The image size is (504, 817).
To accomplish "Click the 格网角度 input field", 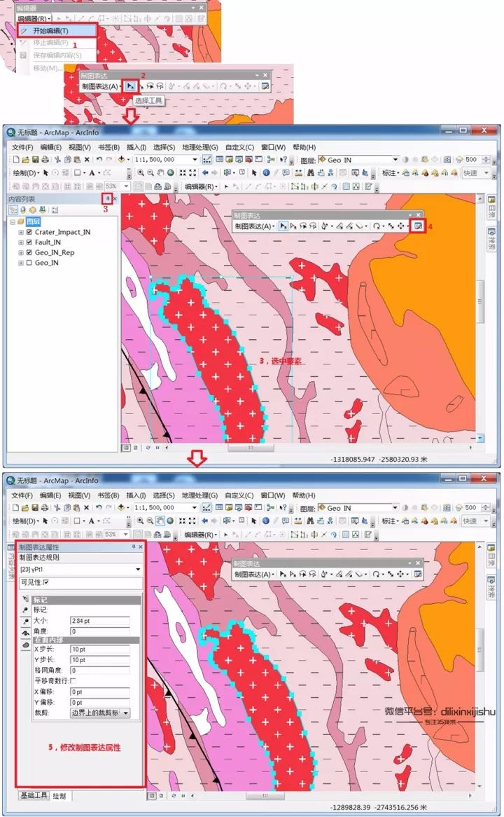I will (100, 671).
